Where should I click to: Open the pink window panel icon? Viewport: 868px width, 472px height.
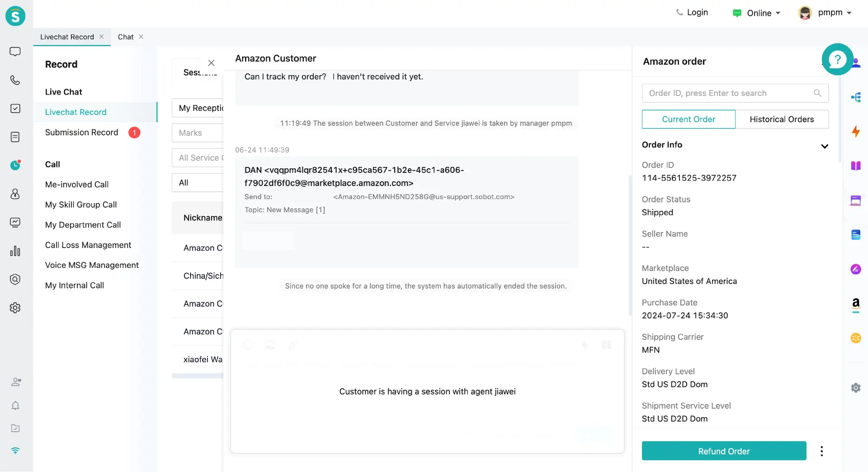pyautogui.click(x=856, y=200)
